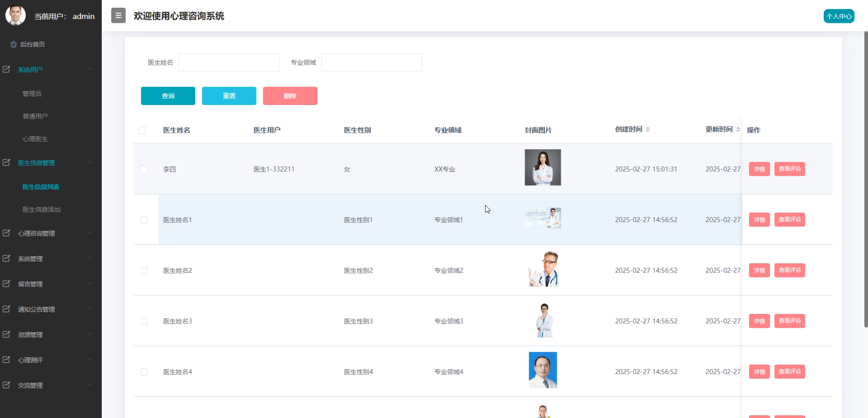Viewport: 868px width, 418px height.
Task: Click the home icon beside 后台首页
Action: coord(13,44)
